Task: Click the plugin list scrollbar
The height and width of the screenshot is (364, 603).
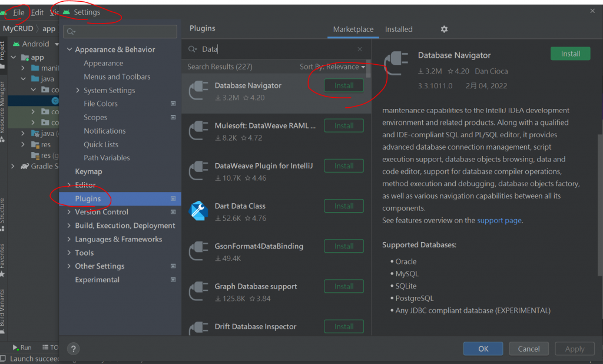Action: point(369,69)
